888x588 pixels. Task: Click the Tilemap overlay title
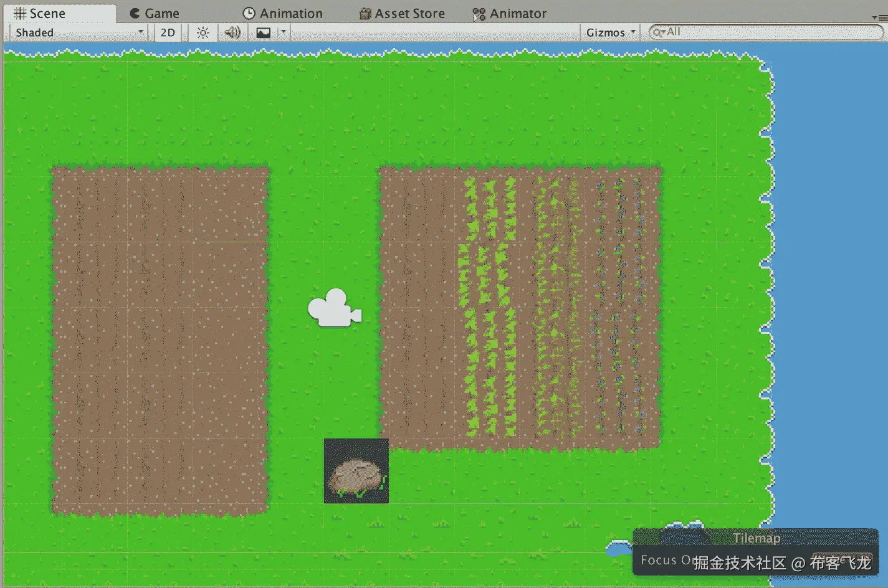coord(756,538)
